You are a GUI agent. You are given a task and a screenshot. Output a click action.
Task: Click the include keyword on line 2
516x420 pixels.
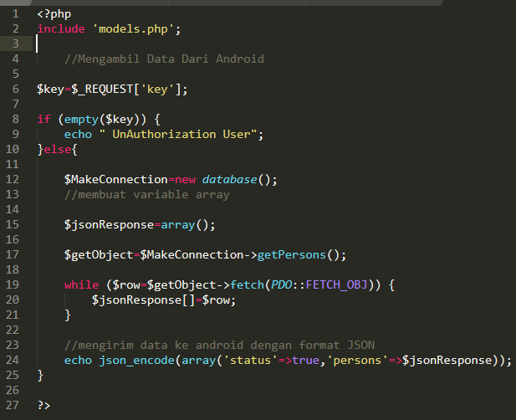click(60, 28)
